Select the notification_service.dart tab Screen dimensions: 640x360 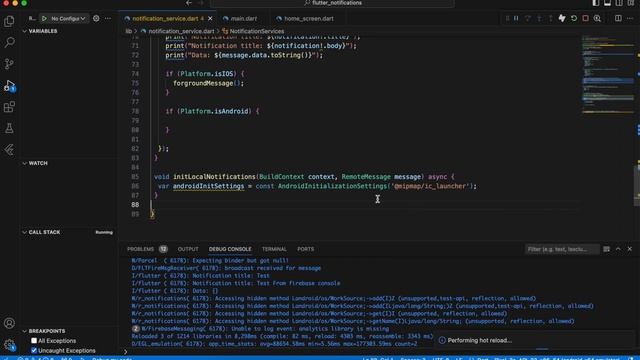[165, 18]
